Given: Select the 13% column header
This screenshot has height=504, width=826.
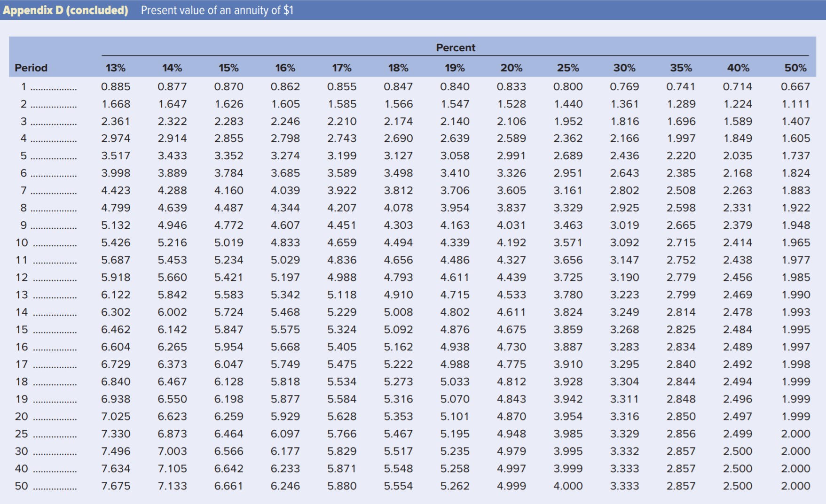Looking at the screenshot, I should click(x=116, y=68).
